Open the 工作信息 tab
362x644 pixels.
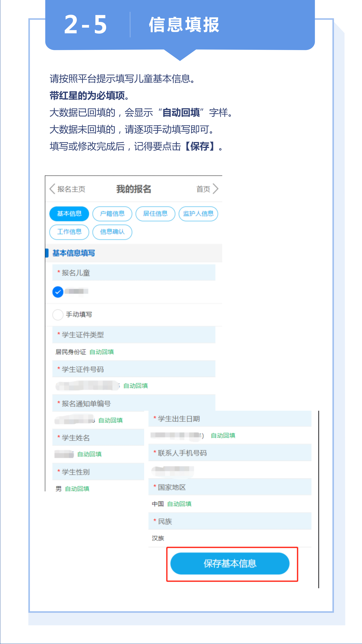pyautogui.click(x=69, y=232)
